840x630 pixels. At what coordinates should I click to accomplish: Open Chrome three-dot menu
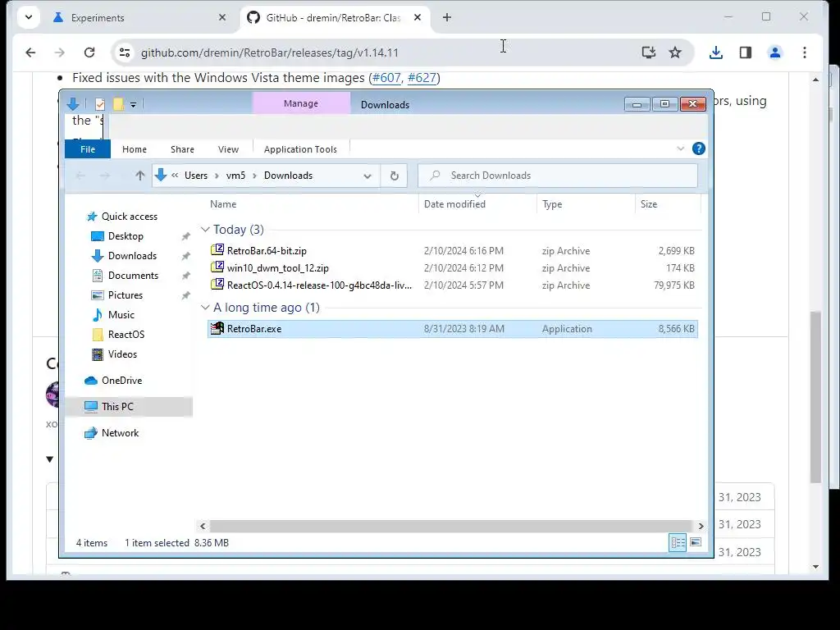(805, 52)
